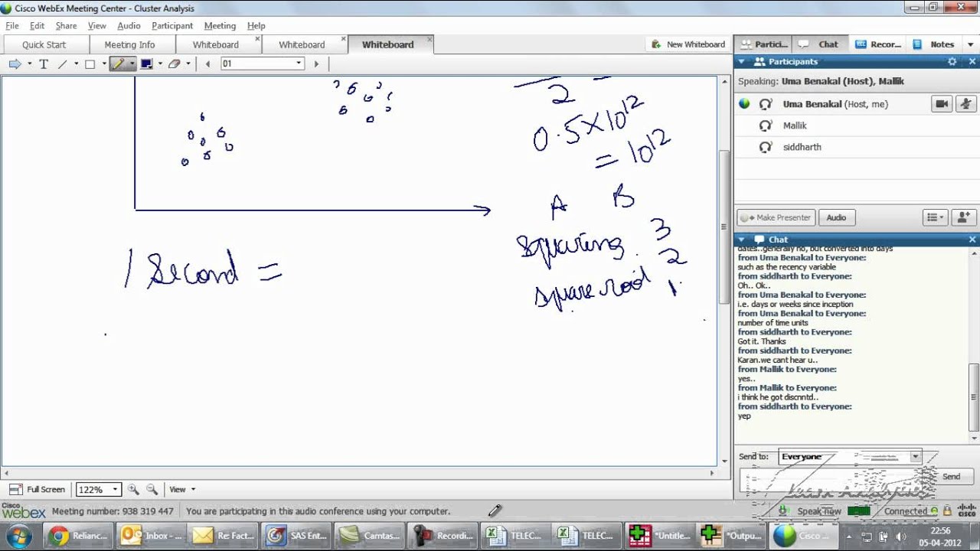Click the Full Screen view icon
Viewport: 980px width, 551px height.
[15, 489]
